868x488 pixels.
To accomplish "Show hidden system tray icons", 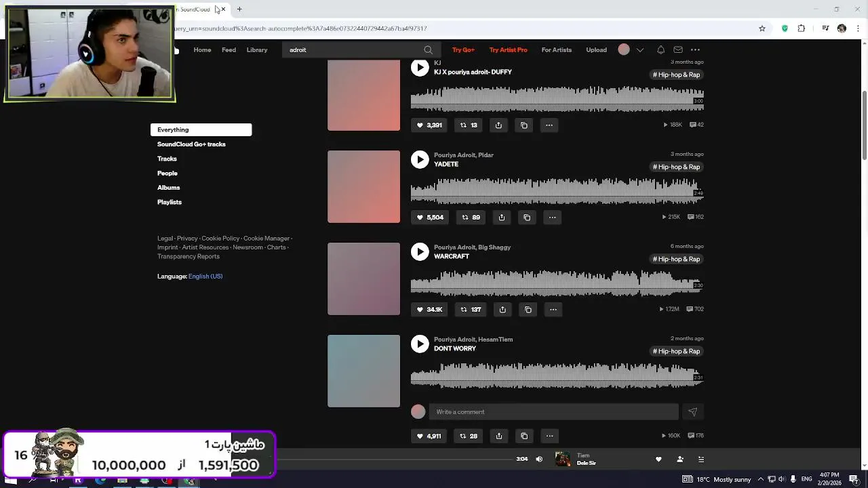I will (760, 479).
